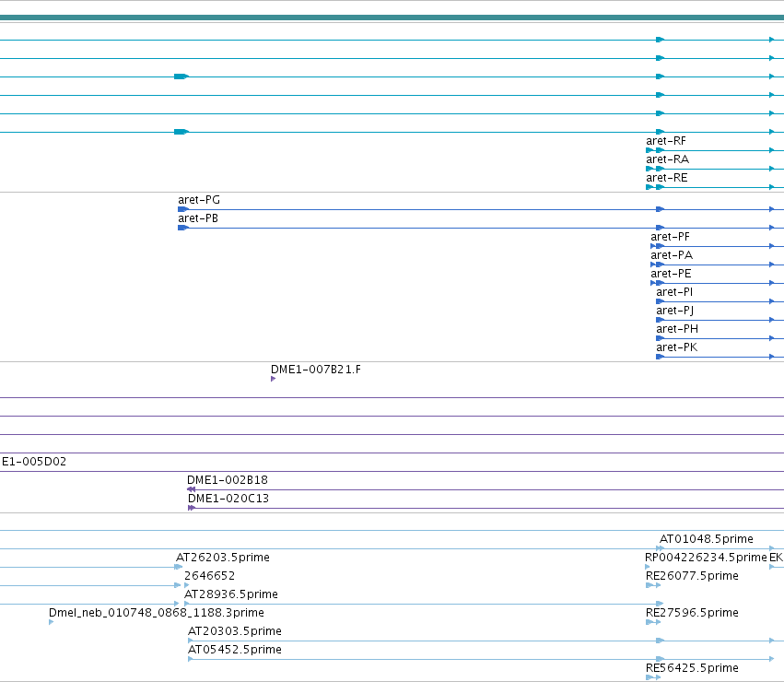The width and height of the screenshot is (784, 682).
Task: Select the aret-RA transcript label
Action: [667, 159]
